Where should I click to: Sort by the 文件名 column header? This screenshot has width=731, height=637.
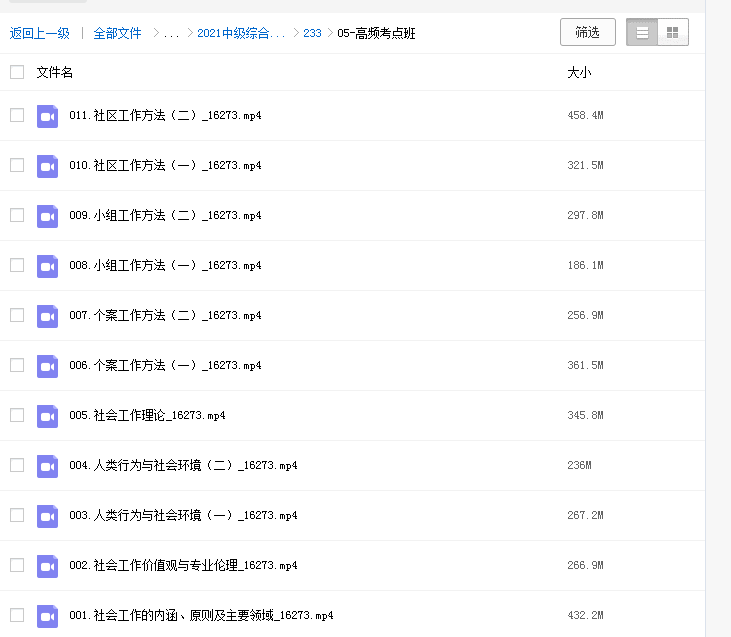pos(55,72)
